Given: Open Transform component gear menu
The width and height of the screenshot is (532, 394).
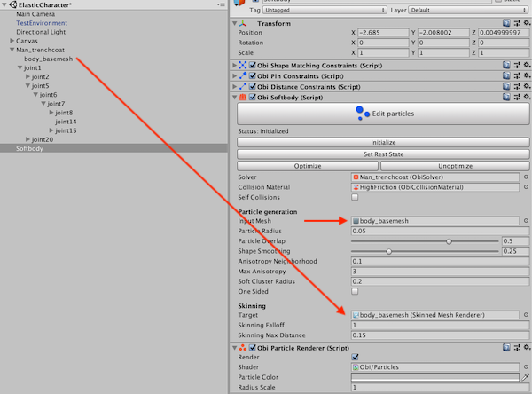Looking at the screenshot, I should point(527,23).
